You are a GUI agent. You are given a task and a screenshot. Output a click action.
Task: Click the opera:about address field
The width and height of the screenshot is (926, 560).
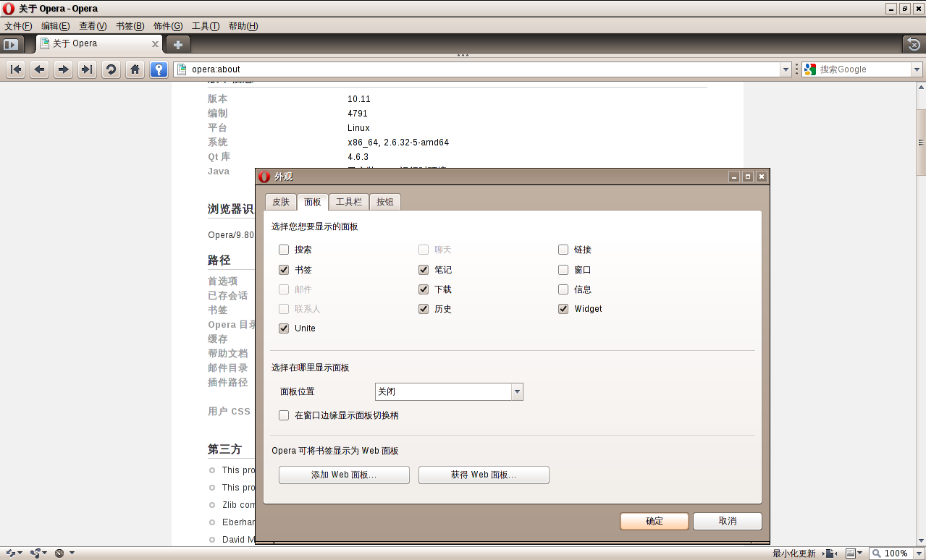[484, 69]
